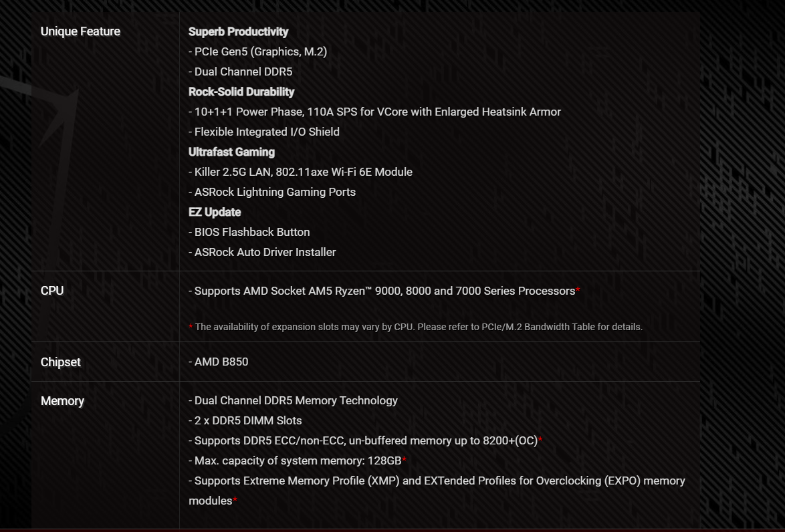Select the Flexible Integrated I/O Shield line
Screen dimensions: 785x532
click(264, 132)
